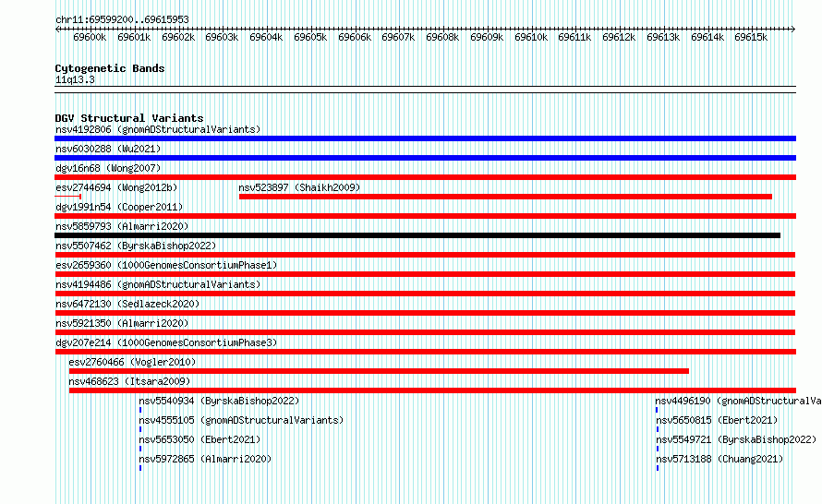Click the 69612k ruler position
The height and width of the screenshot is (504, 822).
click(x=619, y=37)
